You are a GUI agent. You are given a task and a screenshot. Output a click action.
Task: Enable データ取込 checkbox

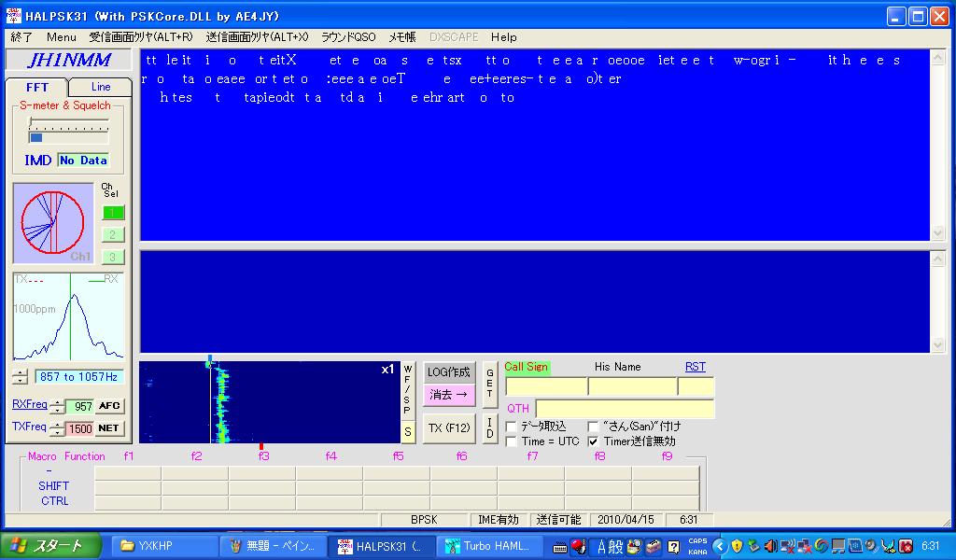coord(512,426)
